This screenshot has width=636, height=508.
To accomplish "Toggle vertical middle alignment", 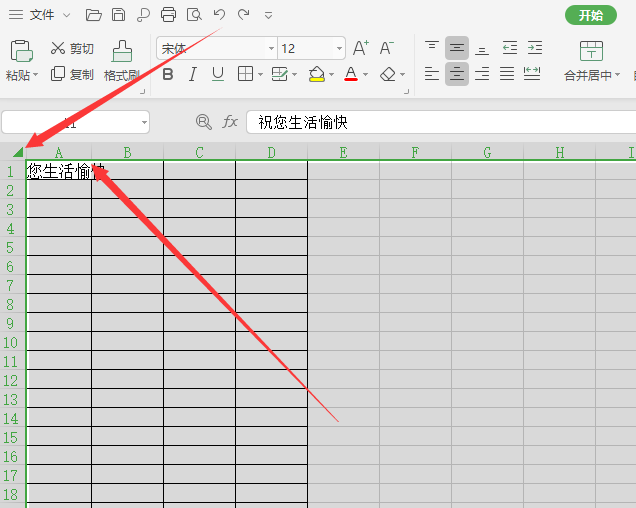I will [x=457, y=48].
